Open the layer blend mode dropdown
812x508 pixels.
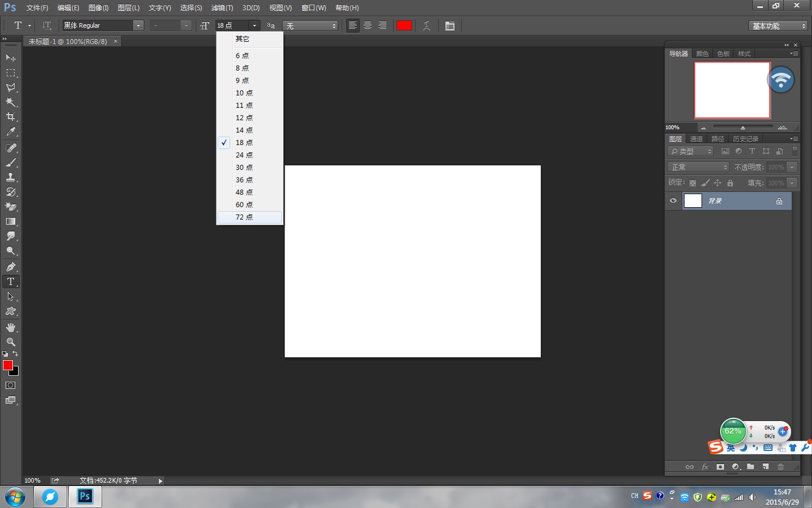tap(699, 167)
